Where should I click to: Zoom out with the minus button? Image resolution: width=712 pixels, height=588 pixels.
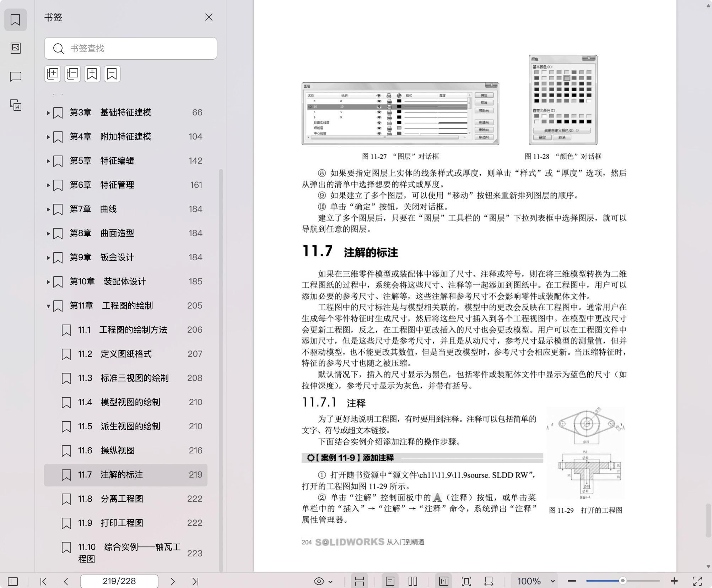pyautogui.click(x=572, y=581)
